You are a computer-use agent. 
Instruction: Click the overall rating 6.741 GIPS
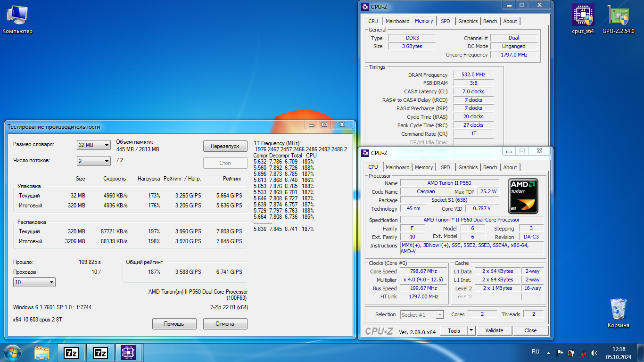tap(229, 272)
